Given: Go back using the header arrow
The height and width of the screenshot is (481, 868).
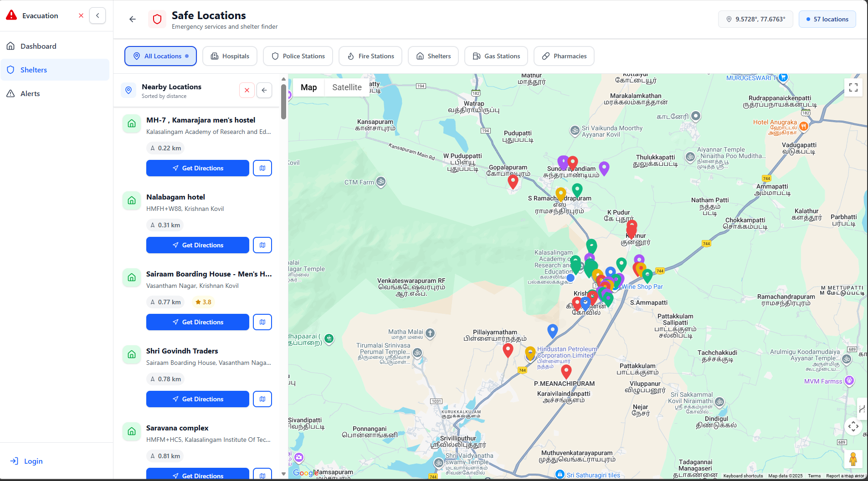Looking at the screenshot, I should pyautogui.click(x=133, y=19).
